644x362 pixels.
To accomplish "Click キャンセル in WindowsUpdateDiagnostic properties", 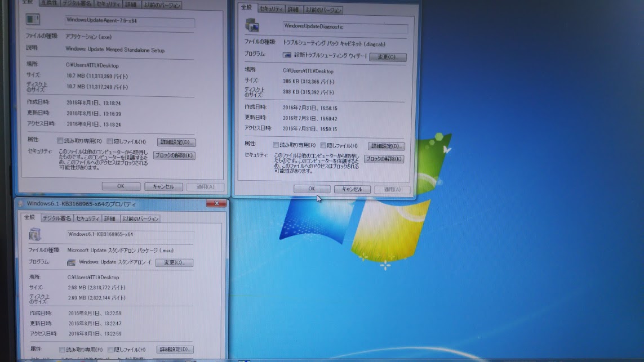I will (352, 189).
